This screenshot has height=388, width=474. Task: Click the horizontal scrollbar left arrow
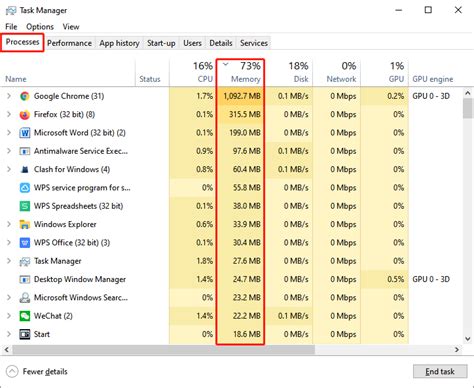point(6,350)
